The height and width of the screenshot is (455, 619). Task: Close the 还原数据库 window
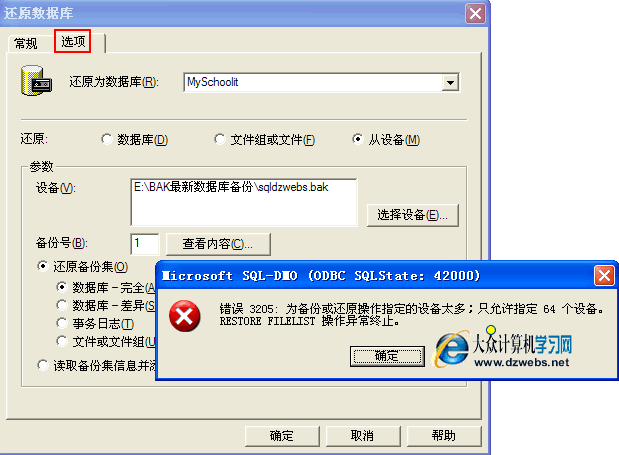pos(475,13)
